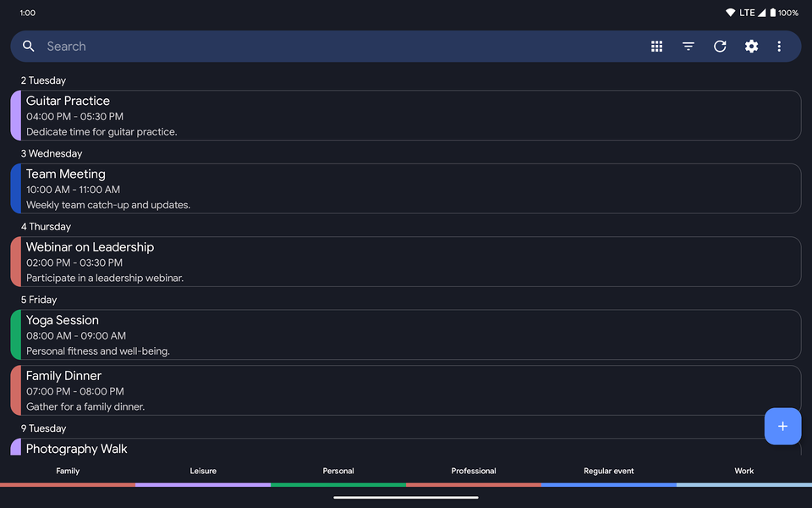
Task: Open the event filter icon
Action: (x=689, y=47)
